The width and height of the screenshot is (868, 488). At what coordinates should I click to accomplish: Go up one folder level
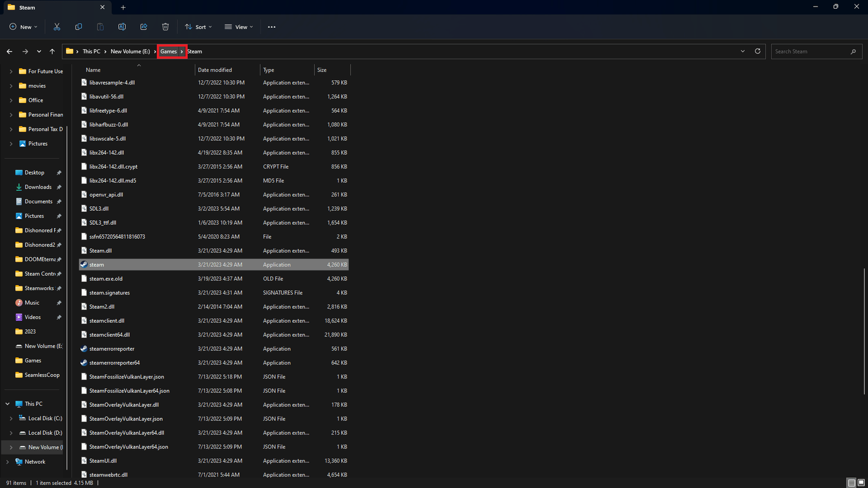coord(52,52)
